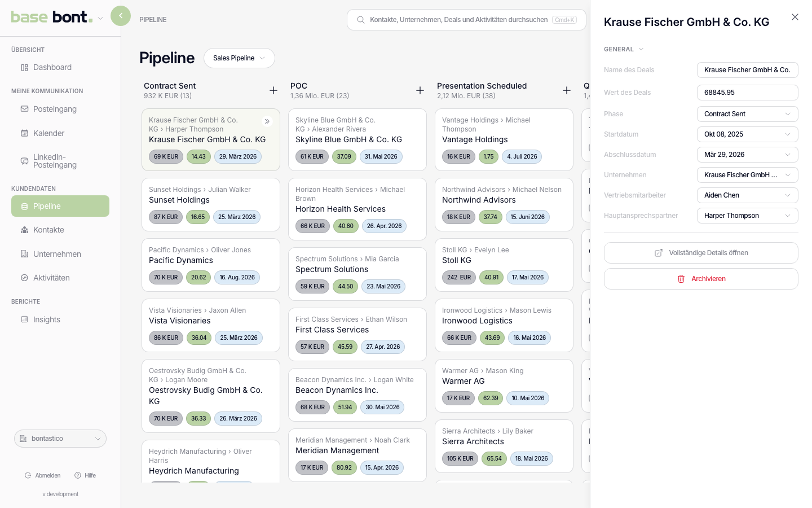Click Beacon Dynamics Inc. deal title

coord(337,390)
